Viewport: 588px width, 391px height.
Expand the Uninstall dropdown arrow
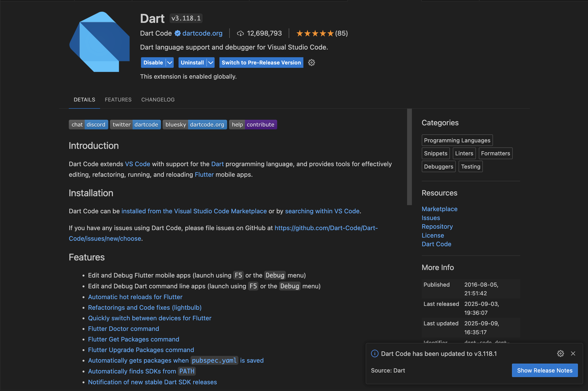[211, 63]
